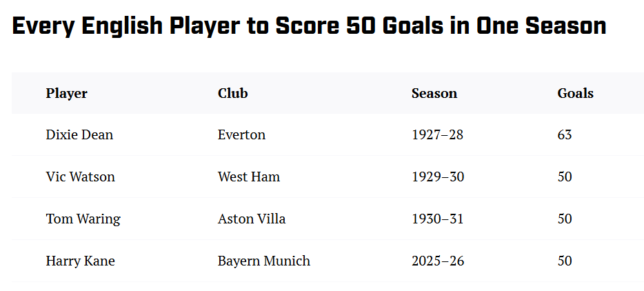Select the Club column header
Image resolution: width=644 pixels, height=291 pixels.
[233, 93]
